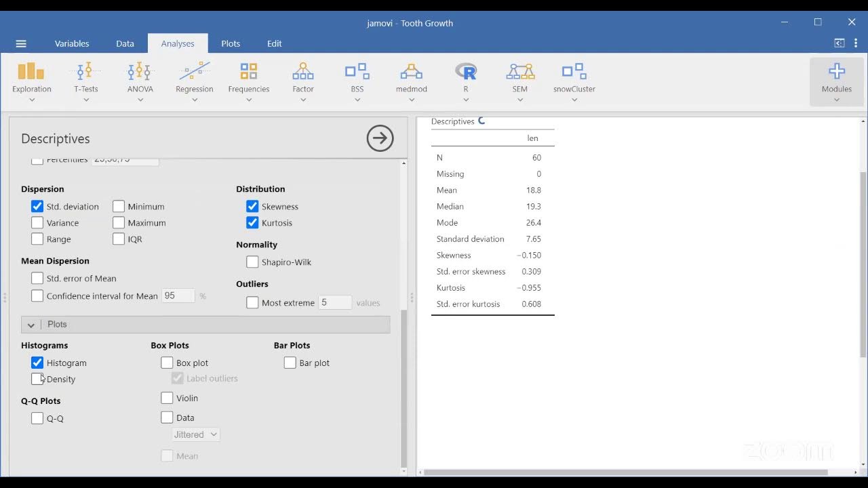868x488 pixels.
Task: Open the T-Tests analysis menu
Action: 86,81
